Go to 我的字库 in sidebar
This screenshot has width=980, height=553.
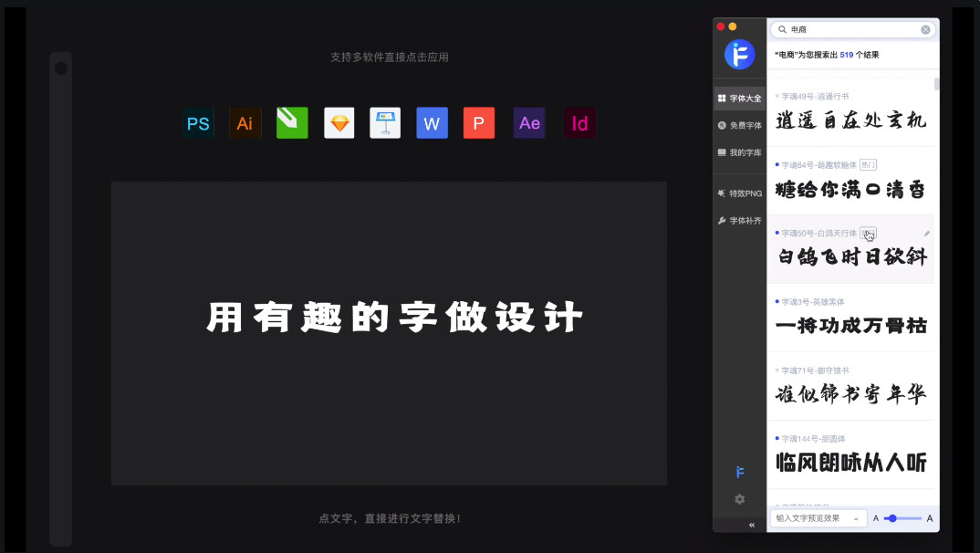pyautogui.click(x=739, y=152)
